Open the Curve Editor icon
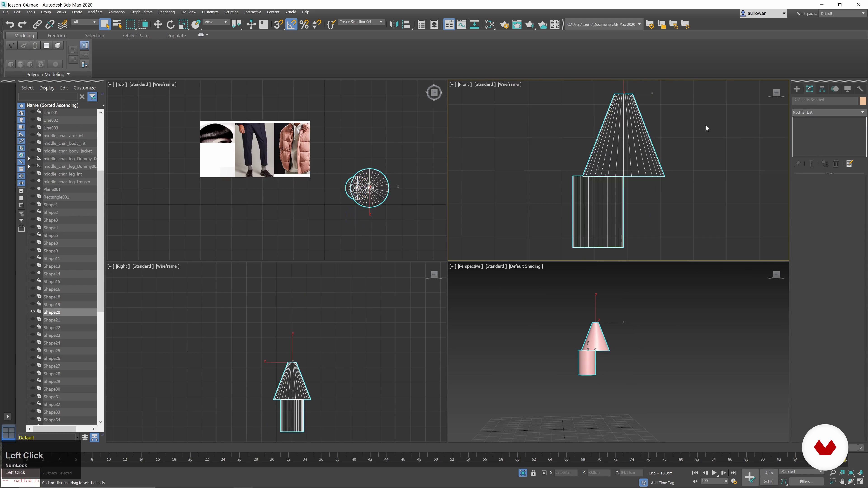This screenshot has height=488, width=868. (x=462, y=24)
